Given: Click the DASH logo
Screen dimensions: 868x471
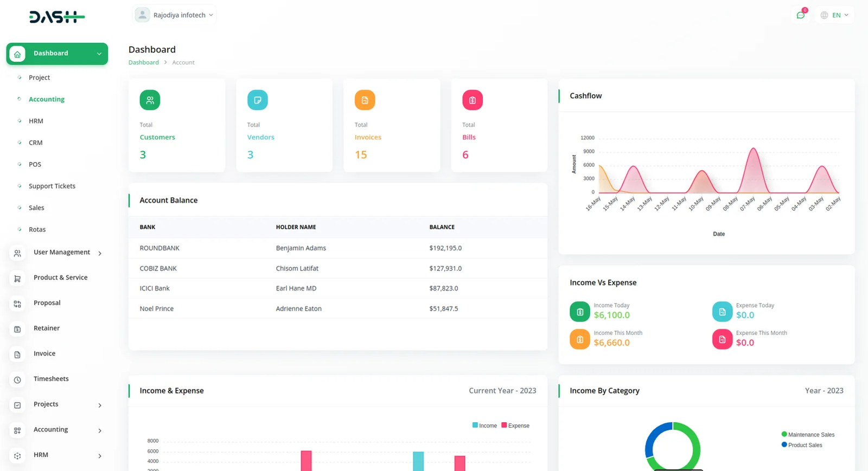Looking at the screenshot, I should [x=57, y=17].
